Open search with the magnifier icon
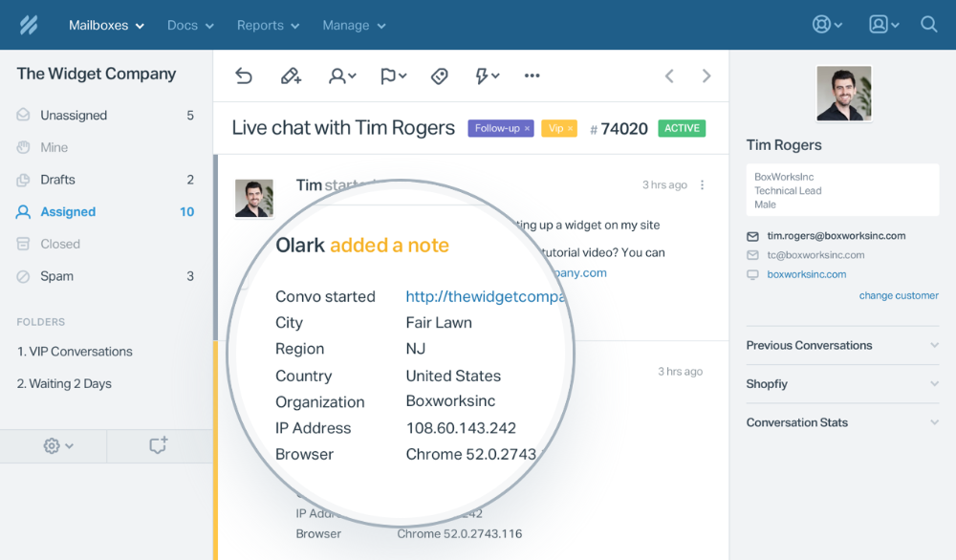Image resolution: width=956 pixels, height=560 pixels. (928, 25)
